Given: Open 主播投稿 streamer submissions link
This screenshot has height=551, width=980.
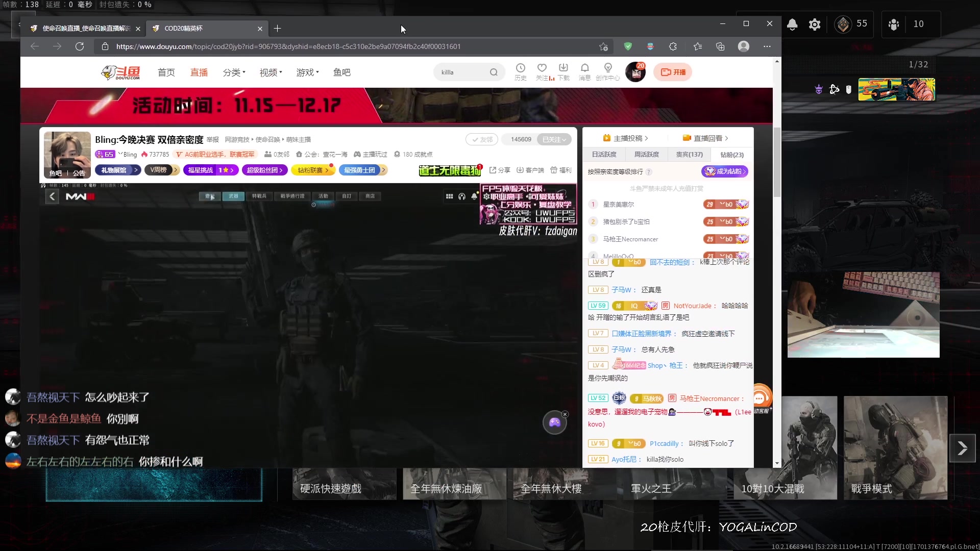Looking at the screenshot, I should tap(625, 138).
